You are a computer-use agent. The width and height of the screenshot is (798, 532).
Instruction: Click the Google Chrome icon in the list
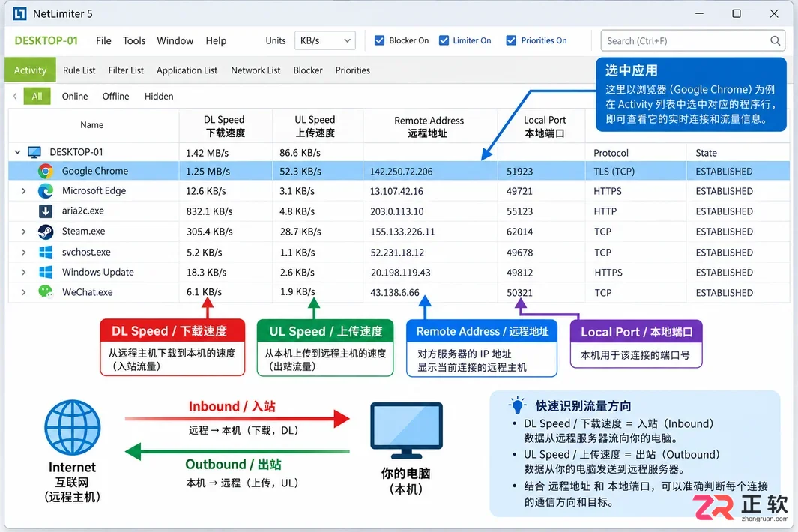(46, 171)
